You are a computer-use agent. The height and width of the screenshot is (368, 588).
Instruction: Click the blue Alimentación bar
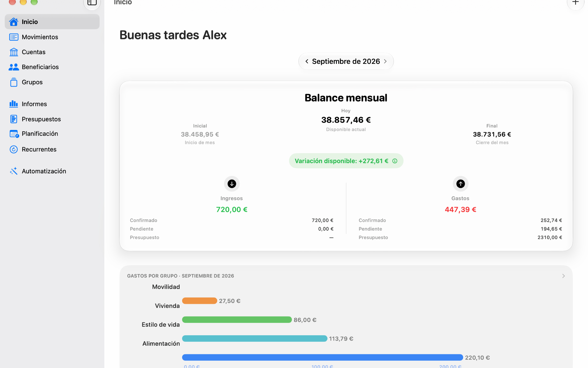pos(322,357)
